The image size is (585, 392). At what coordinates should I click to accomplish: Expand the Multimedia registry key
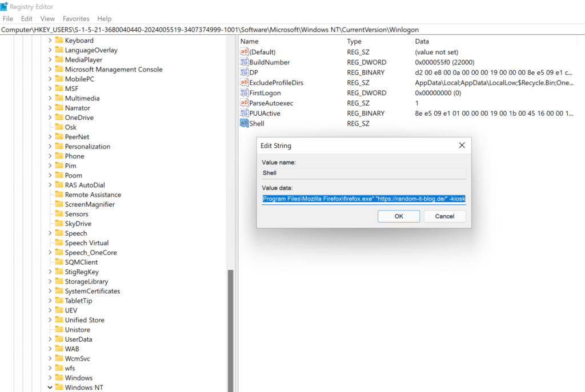[x=50, y=98]
